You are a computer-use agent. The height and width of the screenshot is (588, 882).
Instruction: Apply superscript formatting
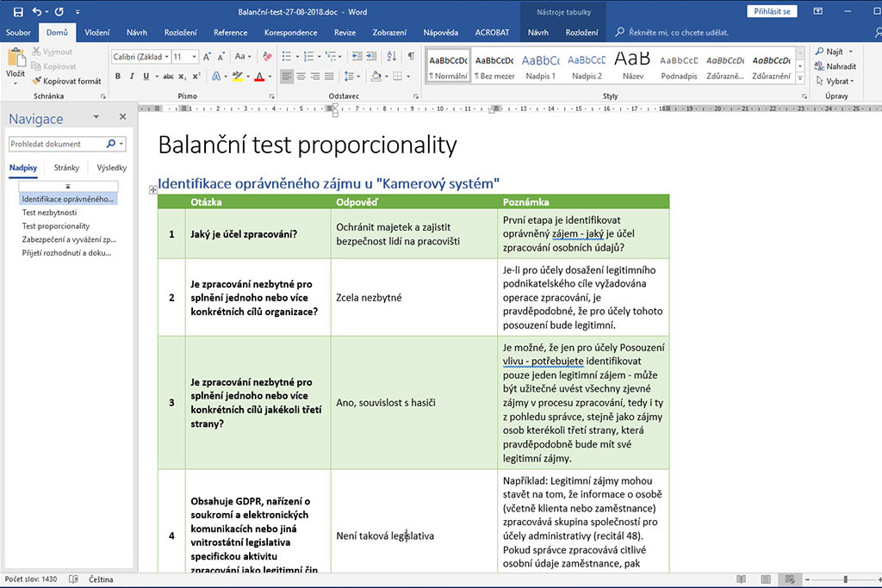coord(196,77)
